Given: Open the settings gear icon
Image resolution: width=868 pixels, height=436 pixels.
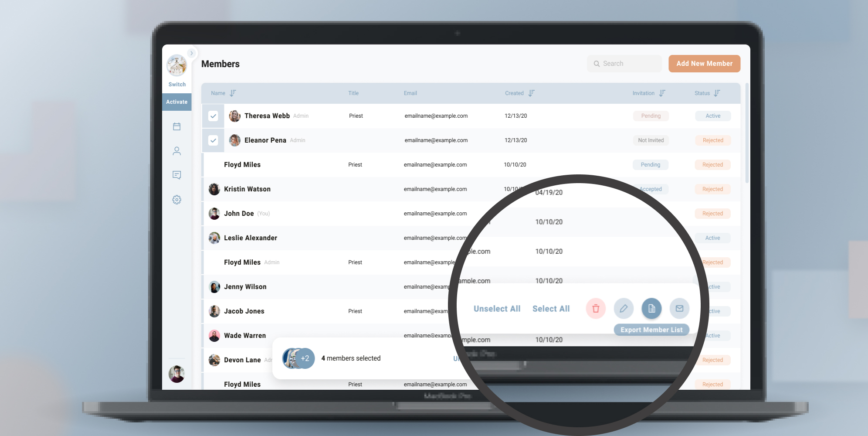Looking at the screenshot, I should (x=177, y=199).
